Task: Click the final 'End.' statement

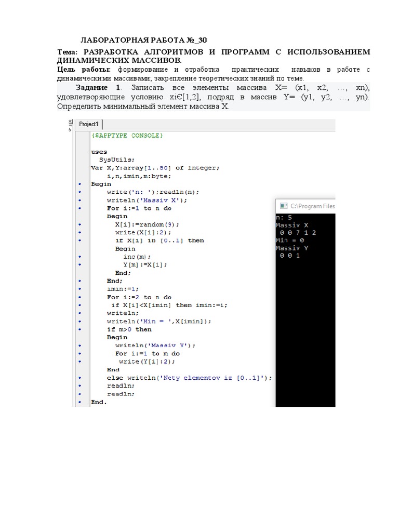Action: coord(99,402)
